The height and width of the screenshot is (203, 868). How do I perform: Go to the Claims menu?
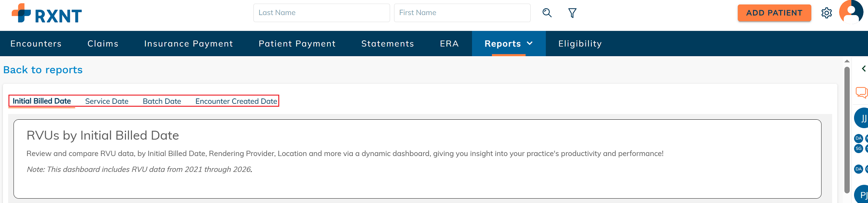click(103, 44)
